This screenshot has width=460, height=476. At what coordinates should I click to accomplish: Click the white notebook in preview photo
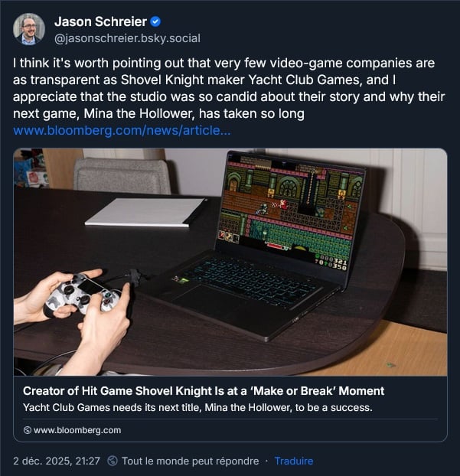(145, 212)
